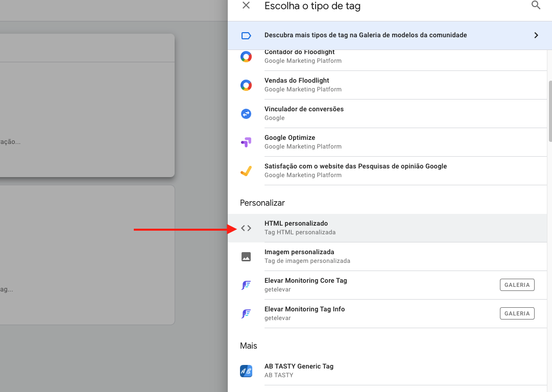The width and height of the screenshot is (552, 392).
Task: Select HTML personalizado tag type
Action: 387,228
